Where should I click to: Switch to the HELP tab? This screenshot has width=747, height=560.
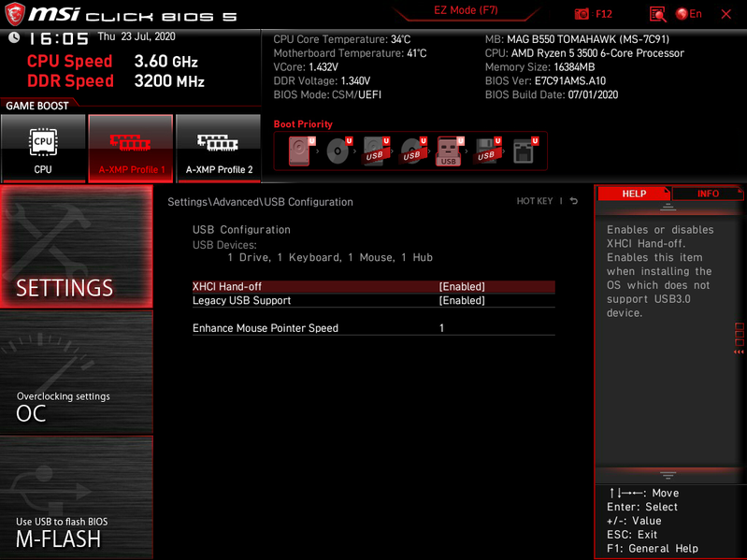(x=634, y=194)
